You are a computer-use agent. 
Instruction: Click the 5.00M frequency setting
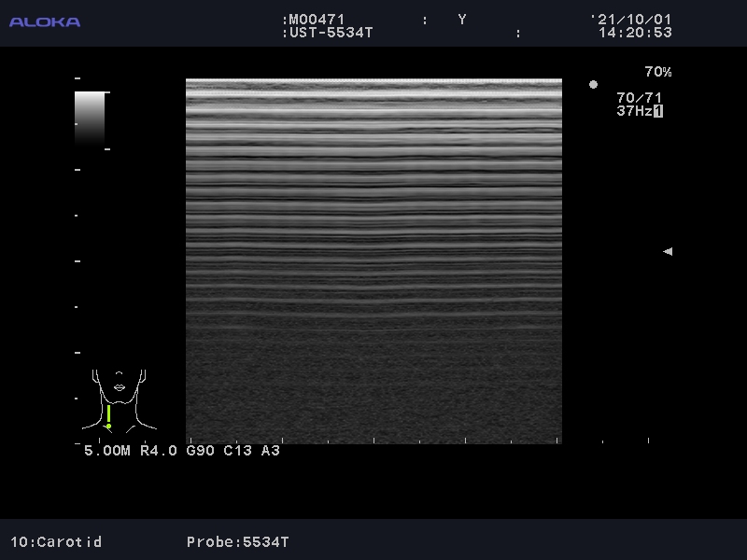pos(107,451)
